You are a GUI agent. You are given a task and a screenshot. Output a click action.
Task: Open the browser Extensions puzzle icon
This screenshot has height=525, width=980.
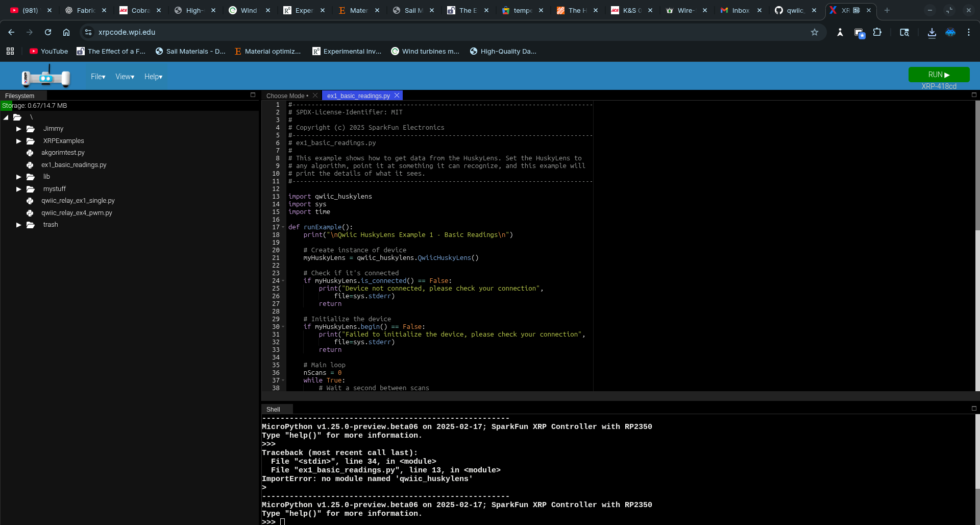[x=877, y=32]
